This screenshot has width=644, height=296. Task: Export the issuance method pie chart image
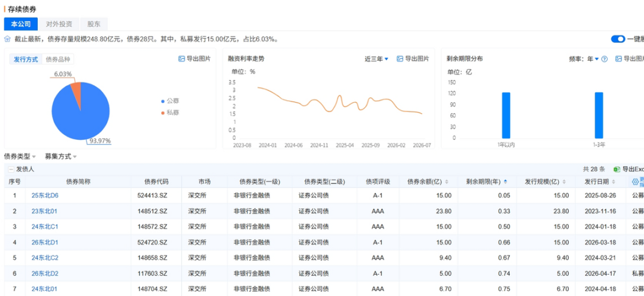click(x=194, y=59)
